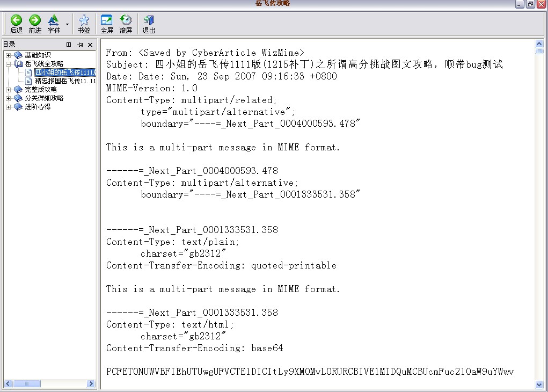
Task: Select the 分关详细攻略 entry
Action: (x=44, y=98)
